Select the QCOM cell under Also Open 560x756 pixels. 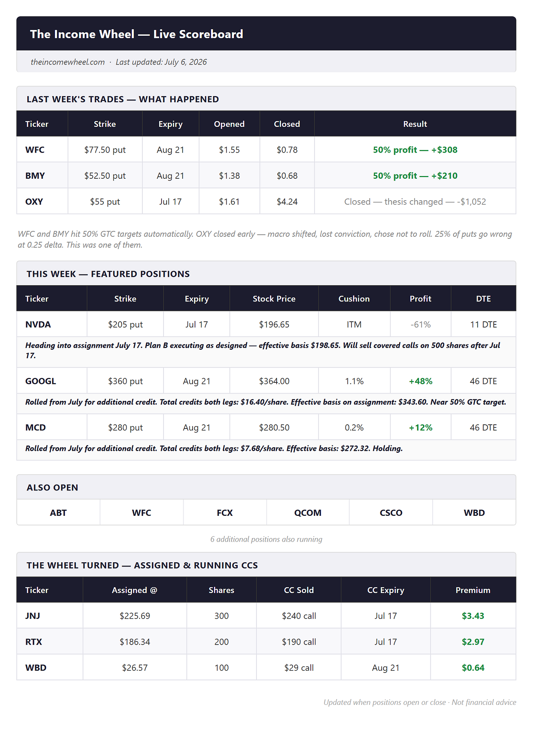point(308,513)
